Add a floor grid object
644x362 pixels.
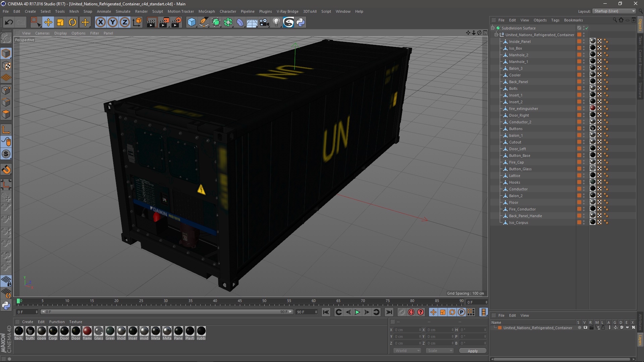click(x=252, y=22)
